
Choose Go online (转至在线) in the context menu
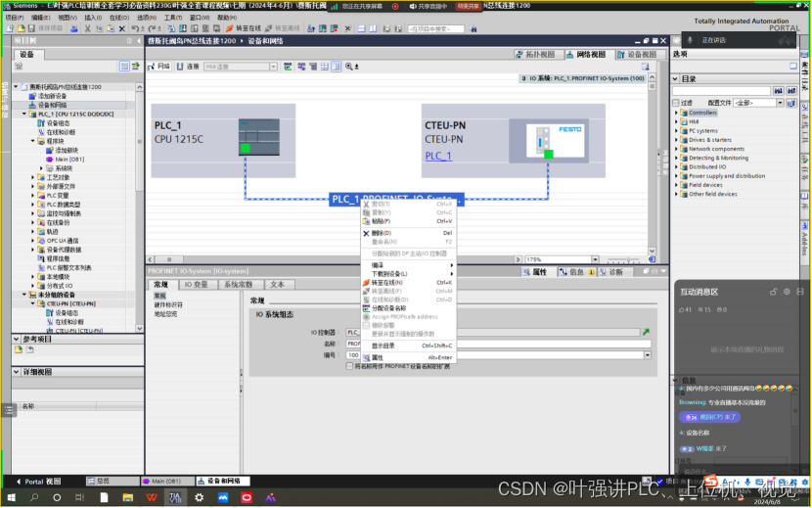pyautogui.click(x=408, y=283)
